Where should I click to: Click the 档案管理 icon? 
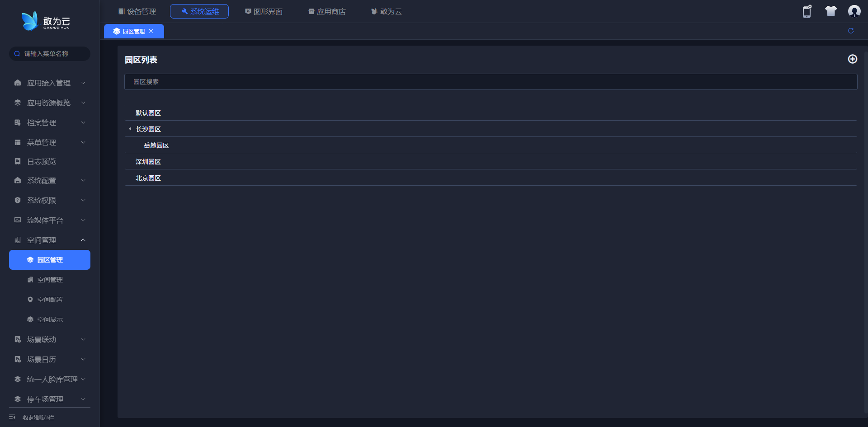point(18,122)
